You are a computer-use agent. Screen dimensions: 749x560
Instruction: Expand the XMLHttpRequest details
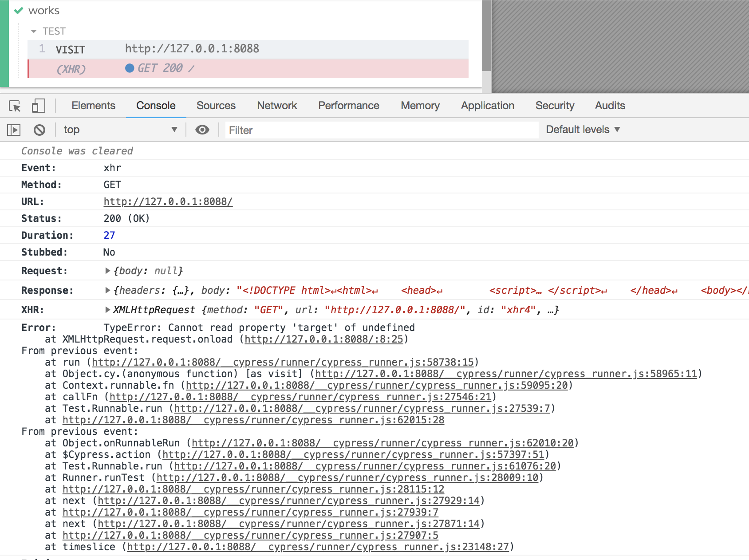[108, 309]
